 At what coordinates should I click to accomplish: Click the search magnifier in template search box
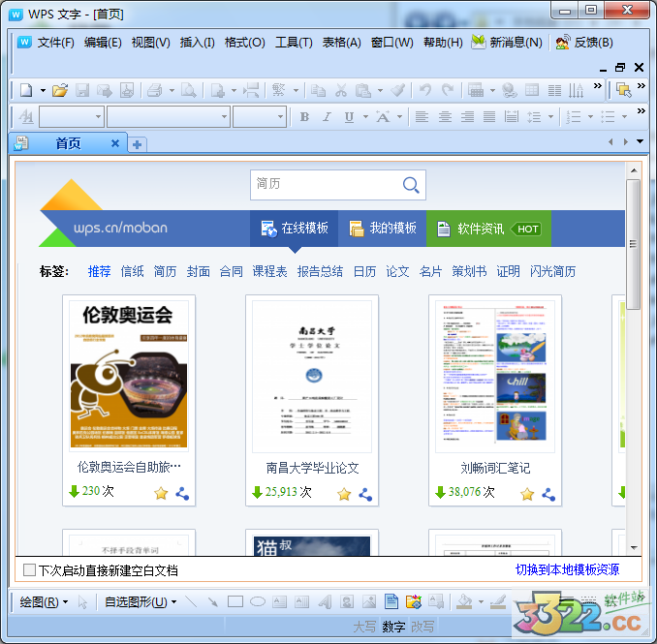click(x=411, y=185)
